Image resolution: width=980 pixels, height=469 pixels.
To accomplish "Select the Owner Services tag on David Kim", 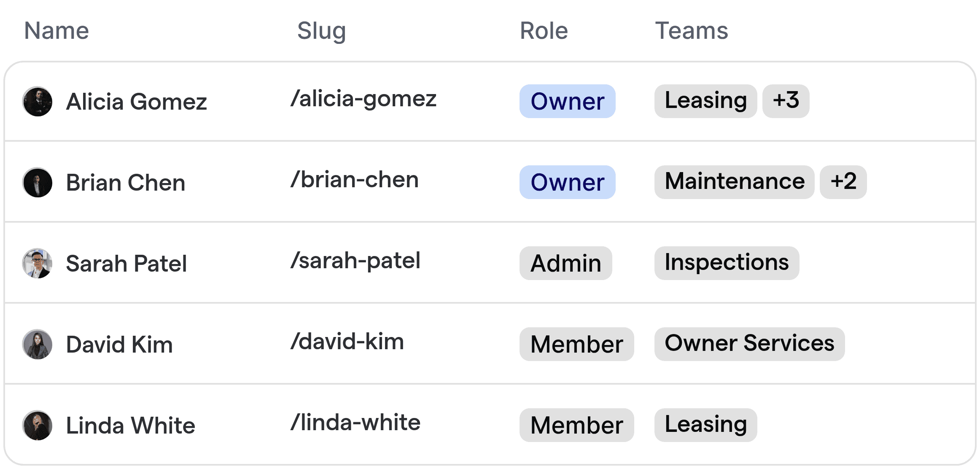I will [x=749, y=343].
